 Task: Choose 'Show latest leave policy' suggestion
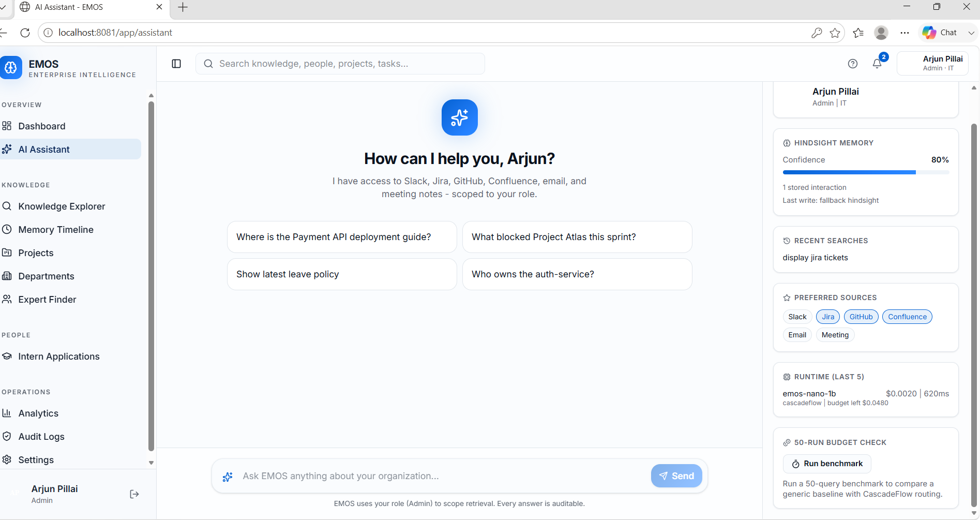pyautogui.click(x=342, y=274)
